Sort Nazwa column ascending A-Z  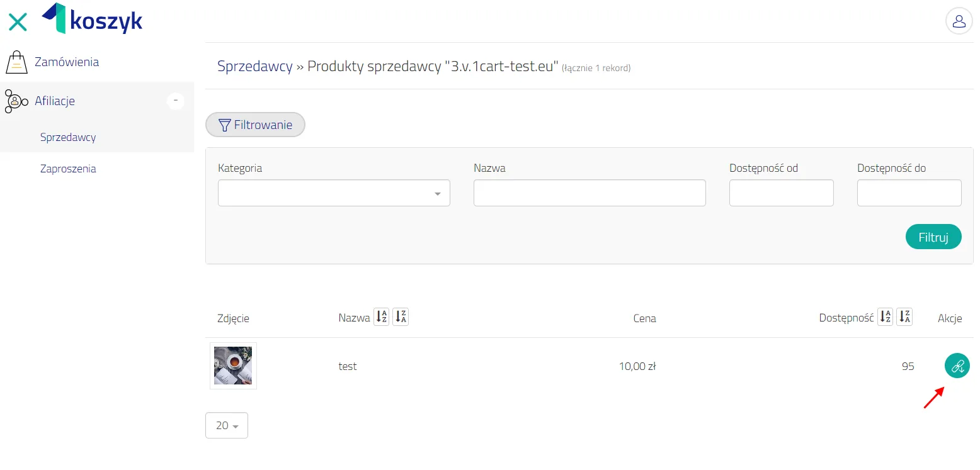click(381, 316)
